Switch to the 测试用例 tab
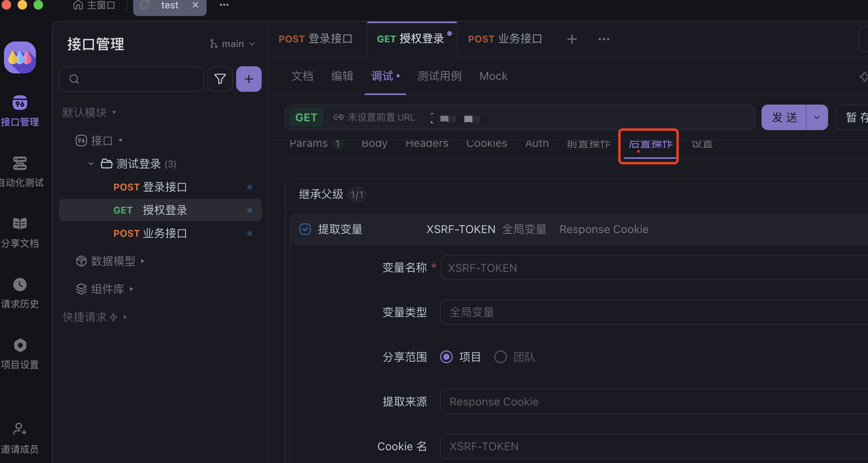Viewport: 868px width, 463px height. point(439,76)
